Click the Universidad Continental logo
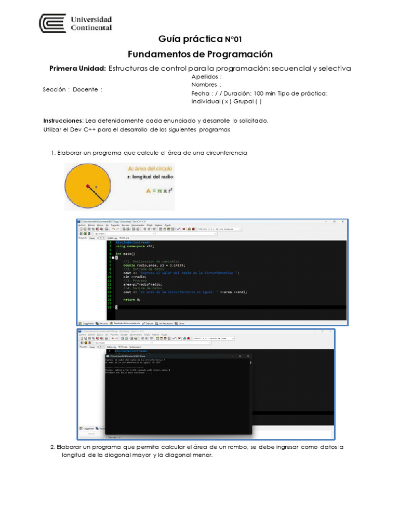This screenshot has width=399, height=532. (x=75, y=23)
